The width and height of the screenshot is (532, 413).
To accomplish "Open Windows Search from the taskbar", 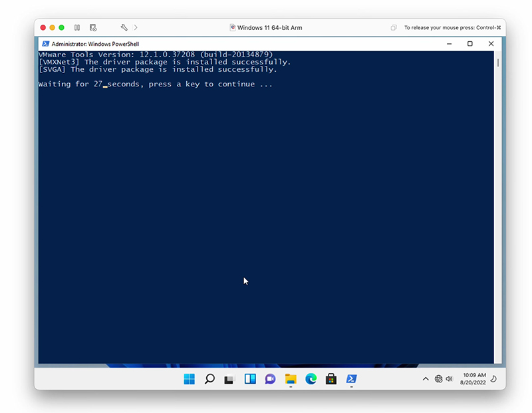I will coord(209,378).
